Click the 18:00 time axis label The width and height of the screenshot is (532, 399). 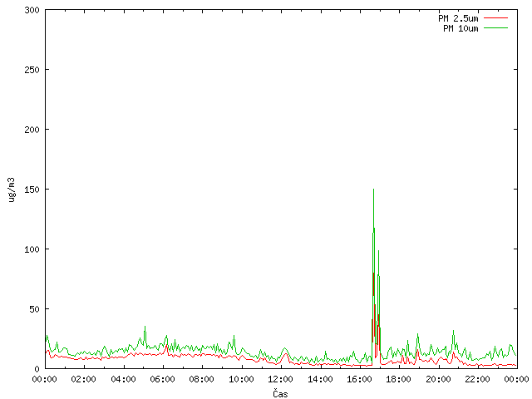pyautogui.click(x=399, y=379)
